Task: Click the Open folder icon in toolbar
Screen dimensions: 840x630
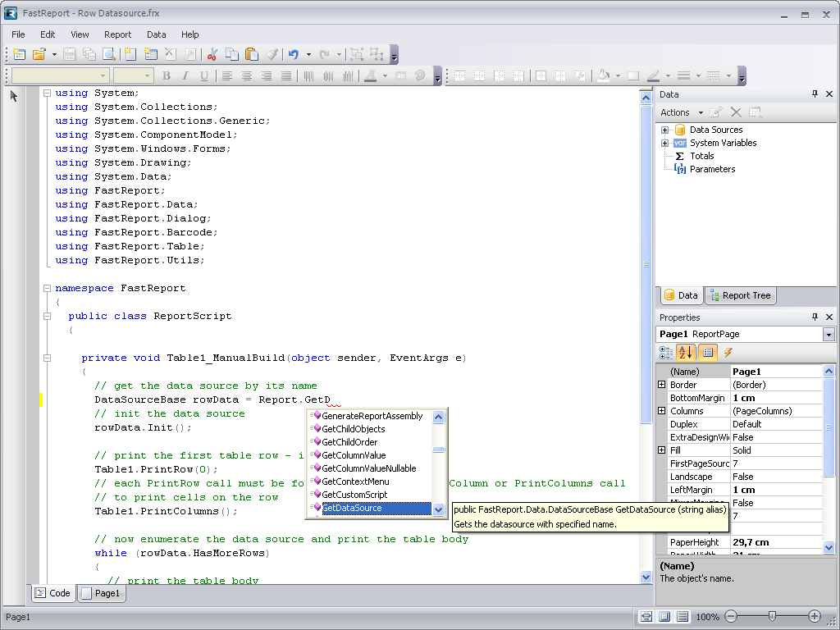Action: click(x=39, y=54)
